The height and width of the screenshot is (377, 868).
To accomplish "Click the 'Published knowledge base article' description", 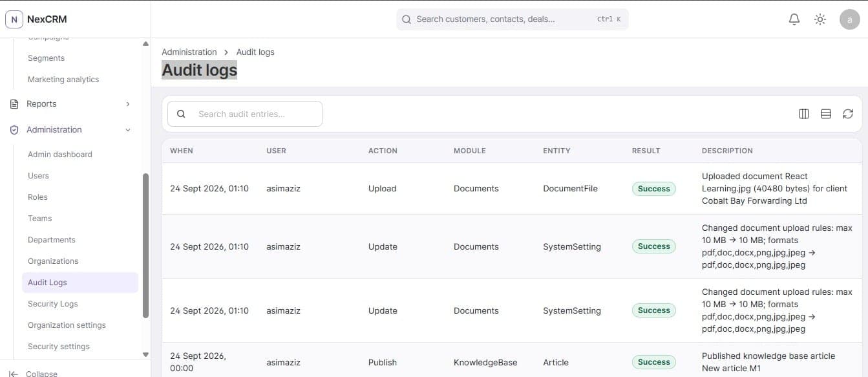I will (768, 362).
